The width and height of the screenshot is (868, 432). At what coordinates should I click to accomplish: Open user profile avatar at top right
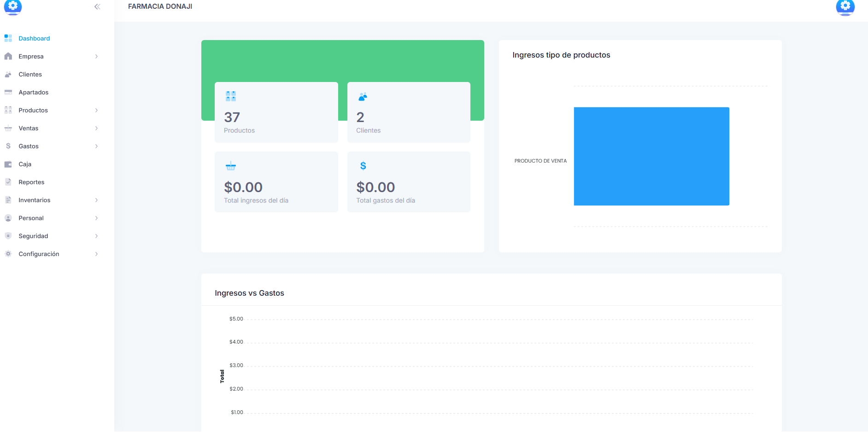[845, 6]
